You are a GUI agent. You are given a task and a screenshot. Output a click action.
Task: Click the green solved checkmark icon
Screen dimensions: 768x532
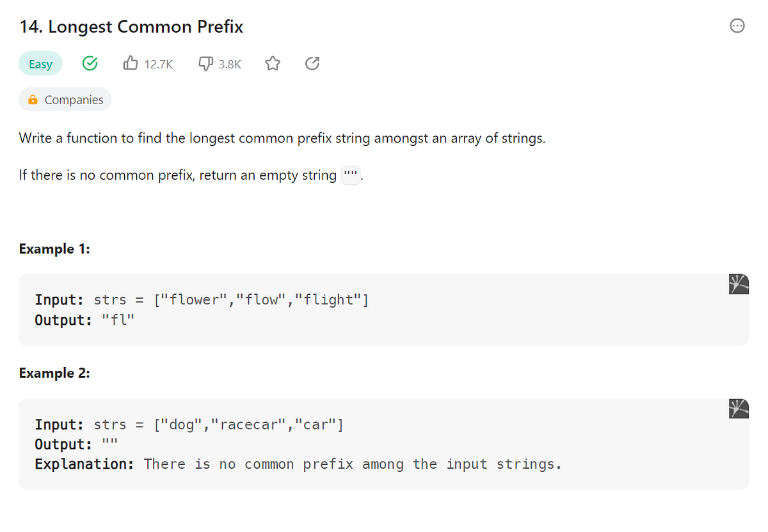point(90,63)
